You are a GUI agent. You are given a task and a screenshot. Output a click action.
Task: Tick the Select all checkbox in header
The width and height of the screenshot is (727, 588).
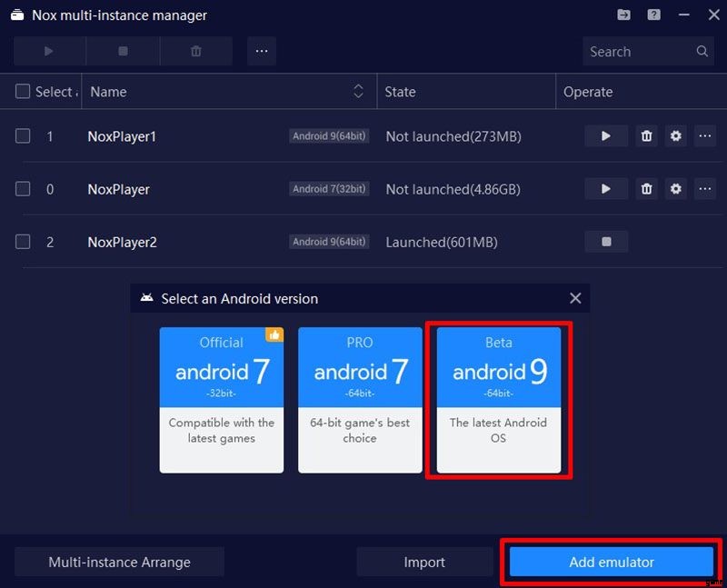click(x=23, y=92)
